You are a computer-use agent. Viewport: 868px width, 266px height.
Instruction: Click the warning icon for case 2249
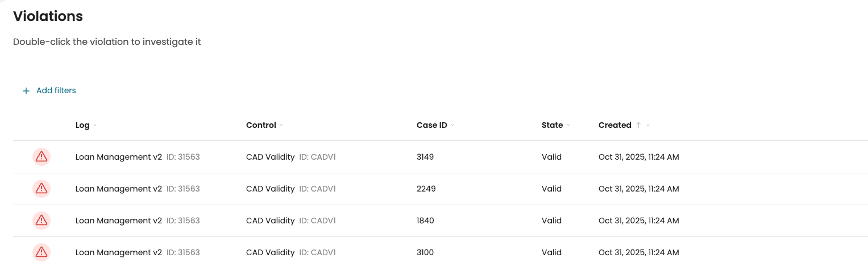pyautogui.click(x=41, y=189)
